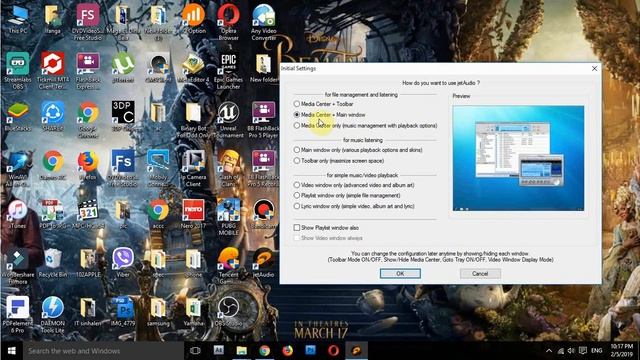This screenshot has width=640, height=360.
Task: Open File Explorer from taskbar
Action: [242, 351]
